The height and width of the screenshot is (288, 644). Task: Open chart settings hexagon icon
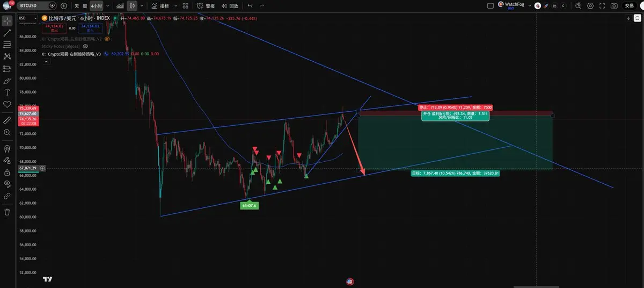[590, 6]
